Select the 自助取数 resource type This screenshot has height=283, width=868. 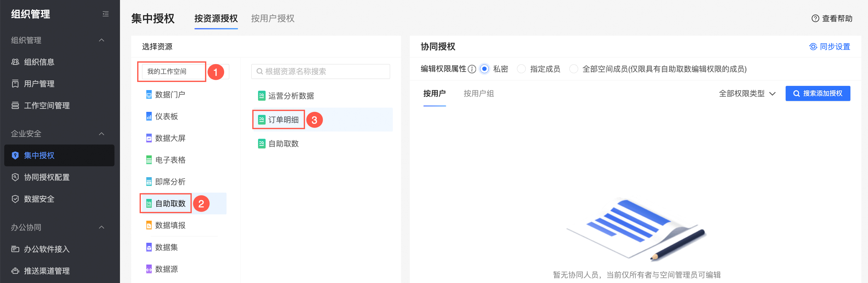click(x=183, y=203)
